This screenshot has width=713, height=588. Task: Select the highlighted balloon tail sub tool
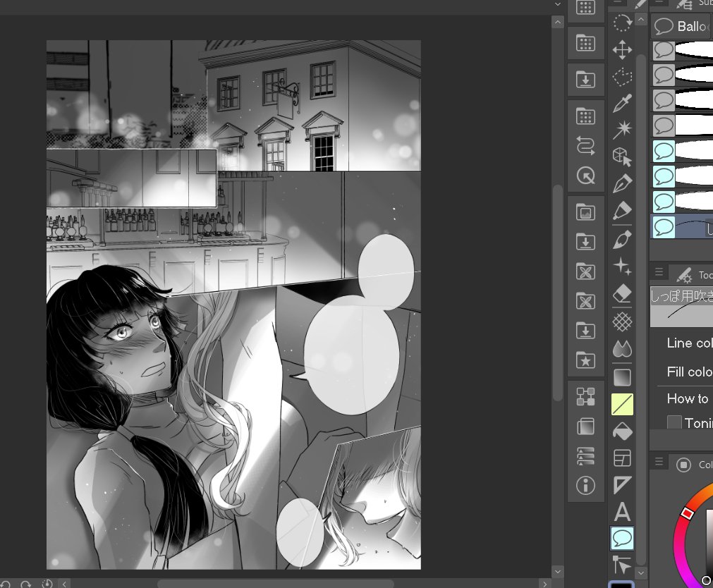click(682, 226)
